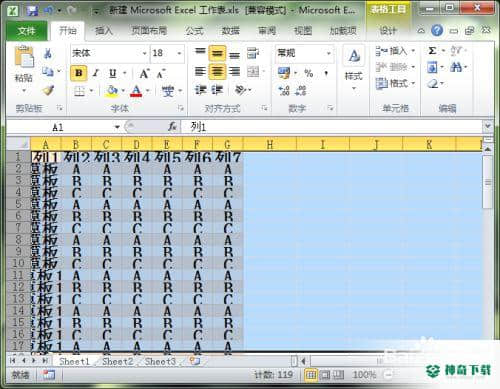Click the percent style icon
Image resolution: width=500 pixels, height=389 pixels.
(309, 73)
